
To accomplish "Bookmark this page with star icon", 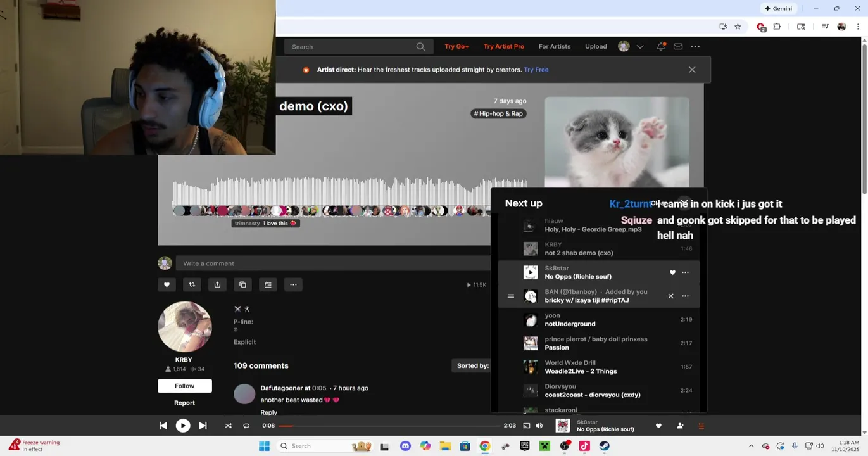I will (738, 27).
